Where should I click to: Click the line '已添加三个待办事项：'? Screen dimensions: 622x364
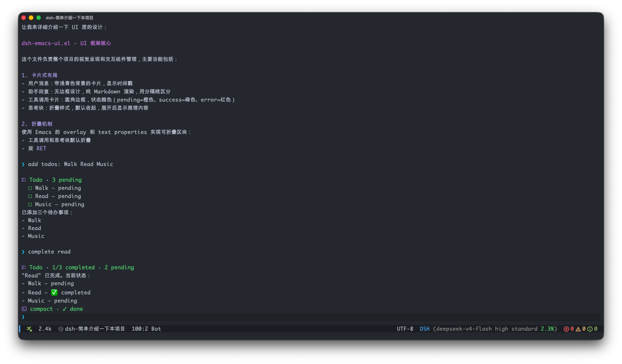tap(47, 212)
